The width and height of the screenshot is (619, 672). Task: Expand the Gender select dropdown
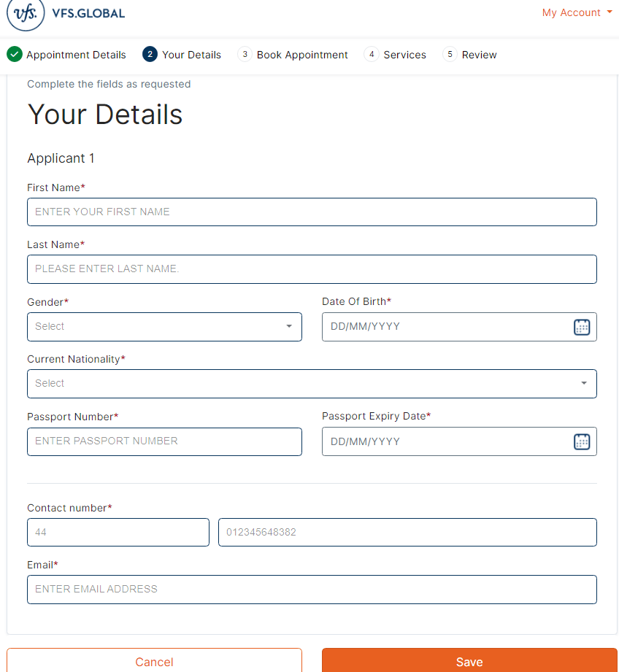click(164, 327)
